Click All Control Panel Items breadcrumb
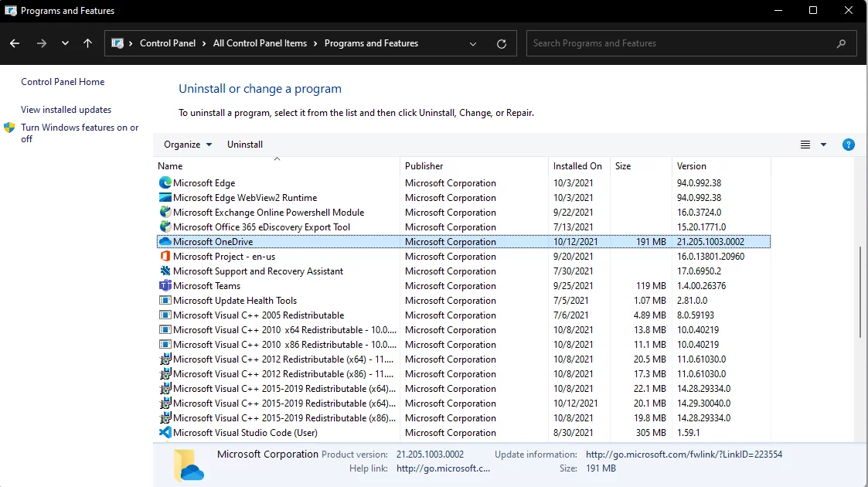 pyautogui.click(x=260, y=43)
